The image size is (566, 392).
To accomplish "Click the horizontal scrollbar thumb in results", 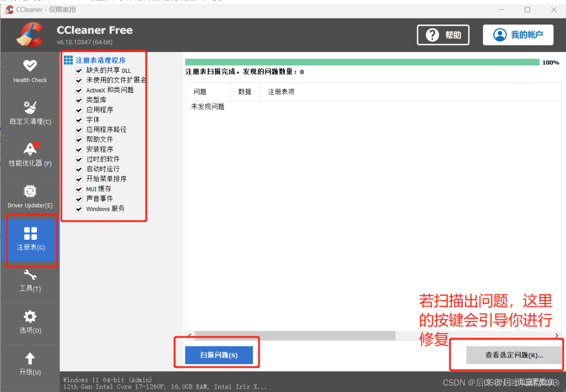I will pyautogui.click(x=295, y=336).
